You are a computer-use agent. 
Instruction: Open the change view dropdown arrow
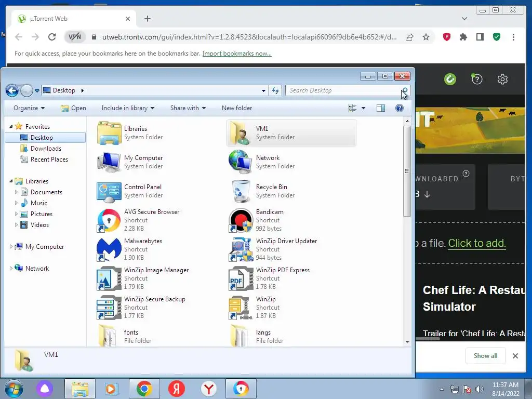(x=363, y=108)
